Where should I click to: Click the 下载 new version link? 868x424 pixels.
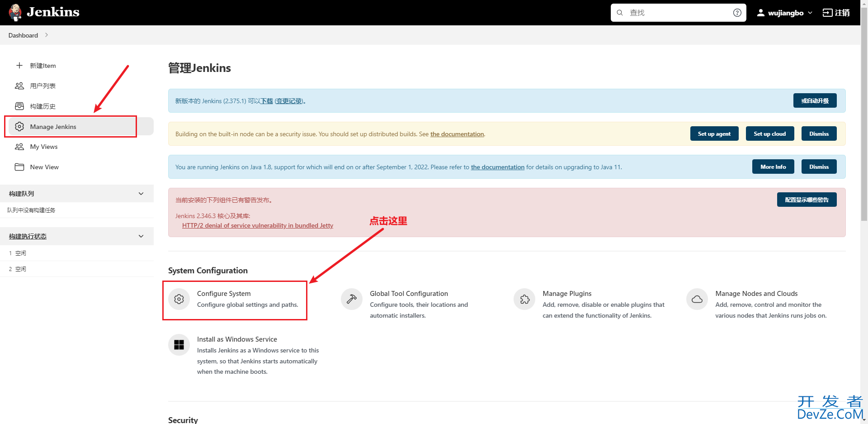[x=267, y=101]
